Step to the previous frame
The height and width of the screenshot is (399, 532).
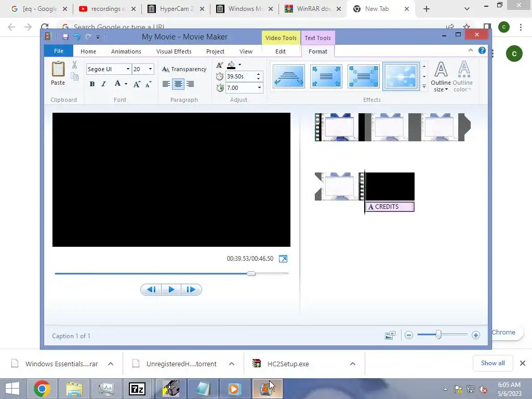(x=151, y=289)
